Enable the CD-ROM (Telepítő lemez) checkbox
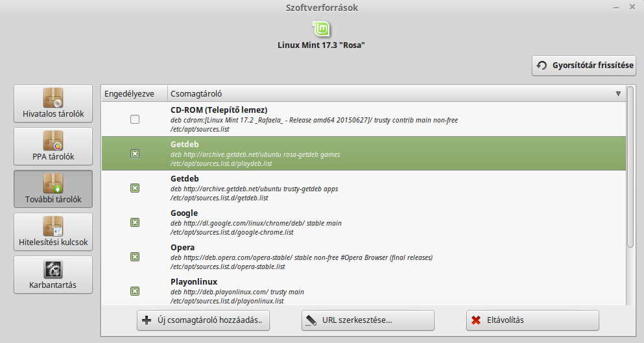This screenshot has width=644, height=343. 135,119
